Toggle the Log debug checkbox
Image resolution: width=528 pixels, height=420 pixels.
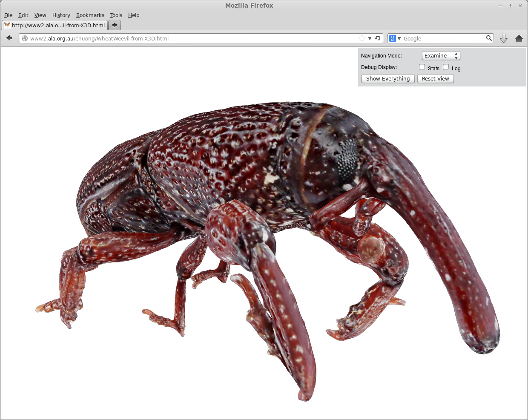click(x=446, y=67)
